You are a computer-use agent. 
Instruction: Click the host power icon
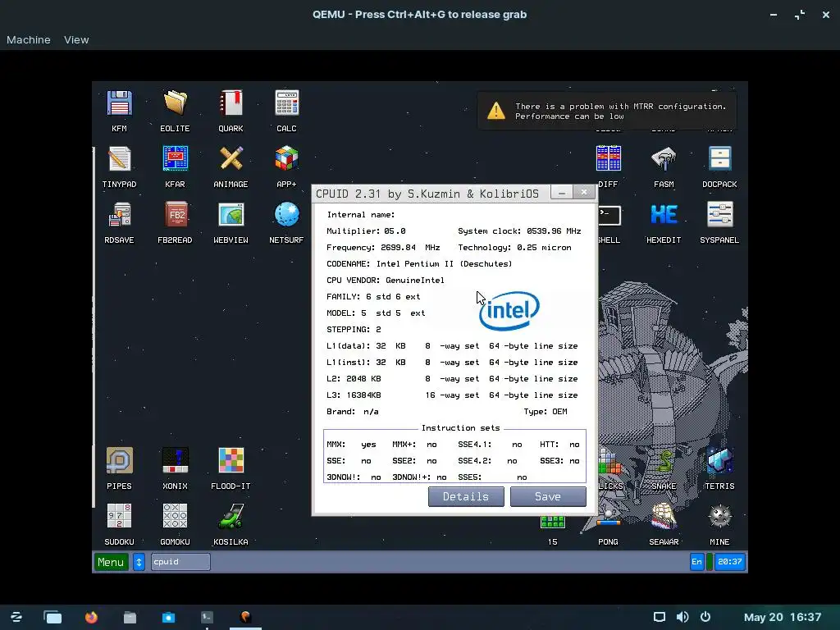(x=705, y=617)
